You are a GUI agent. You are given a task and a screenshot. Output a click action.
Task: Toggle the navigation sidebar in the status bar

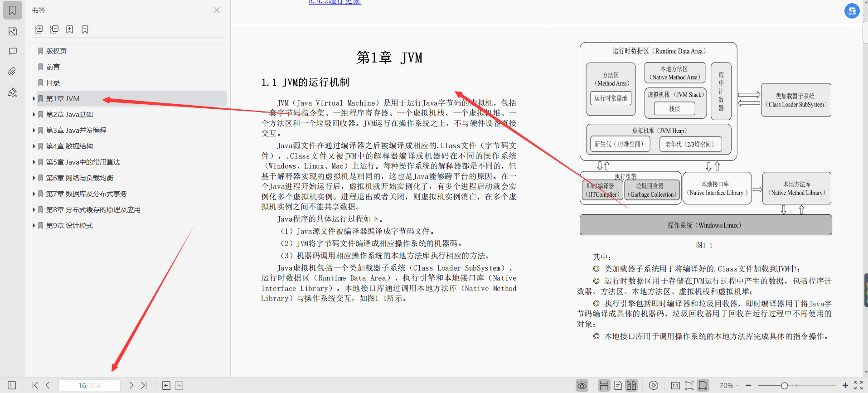coord(12,385)
